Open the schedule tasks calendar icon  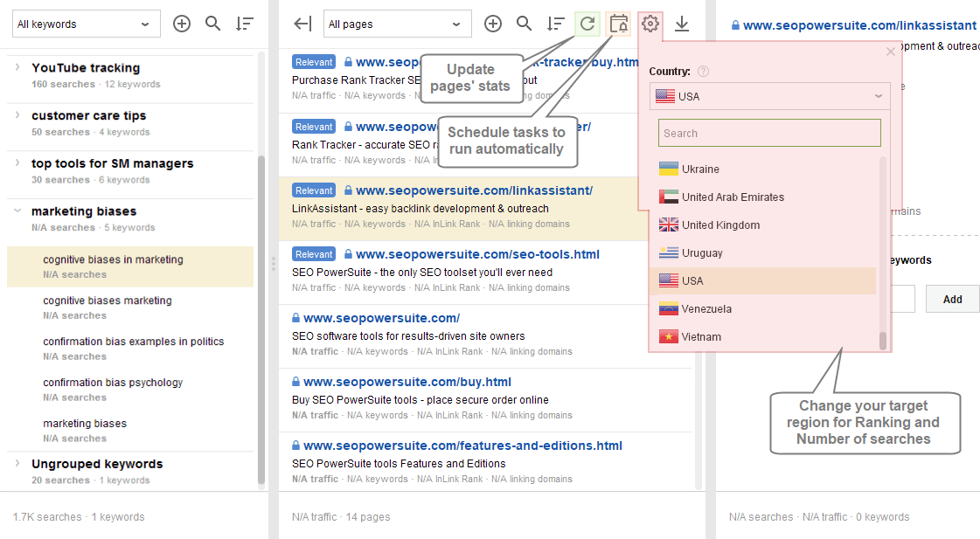619,24
